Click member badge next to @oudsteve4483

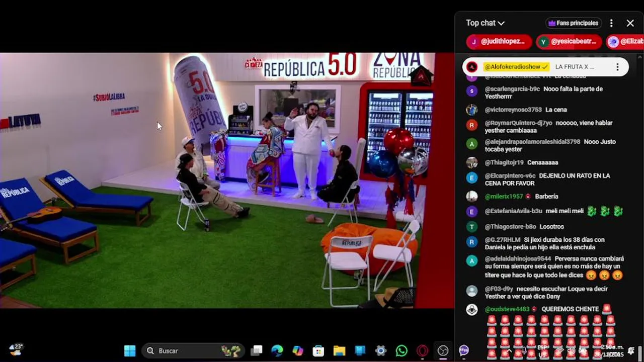click(534, 309)
